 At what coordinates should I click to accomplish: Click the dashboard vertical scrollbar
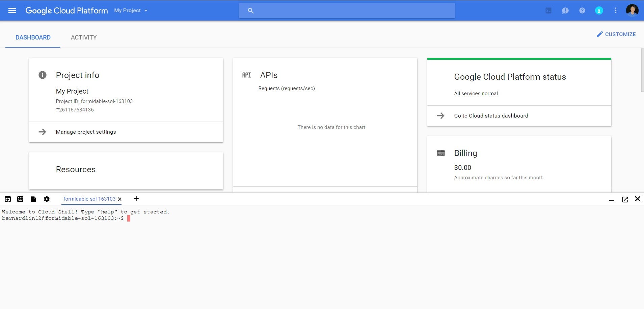point(642,70)
